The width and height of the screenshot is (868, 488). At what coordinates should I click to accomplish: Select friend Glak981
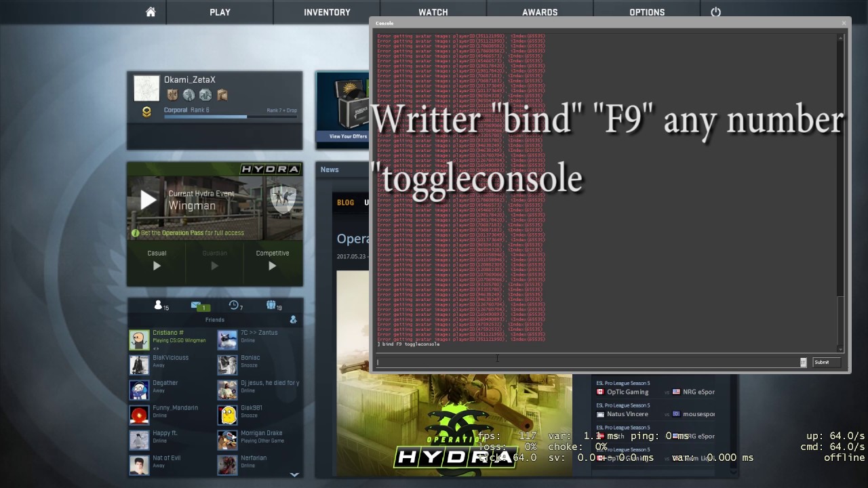[260, 415]
